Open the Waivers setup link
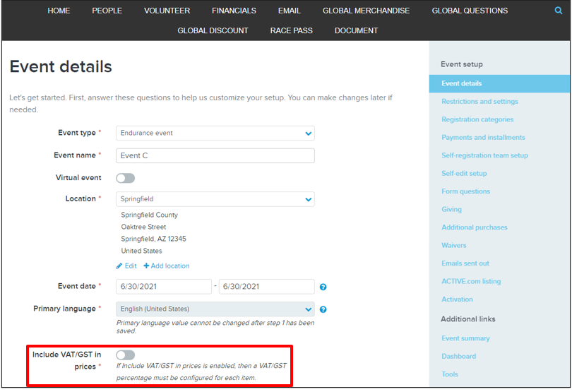 click(454, 245)
